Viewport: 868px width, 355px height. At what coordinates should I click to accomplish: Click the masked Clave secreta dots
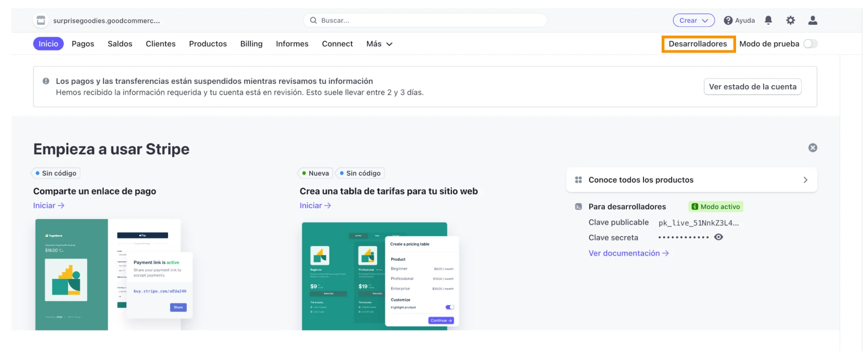[683, 237]
